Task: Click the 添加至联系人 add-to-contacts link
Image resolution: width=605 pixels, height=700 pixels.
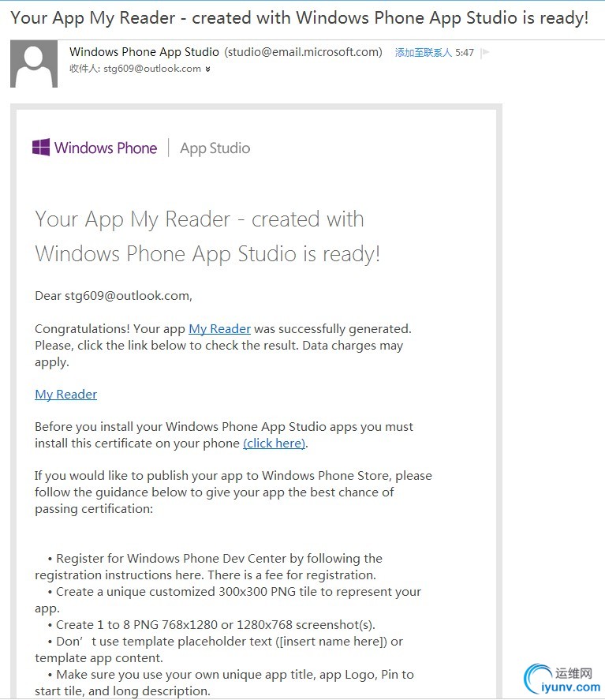Action: 424,53
